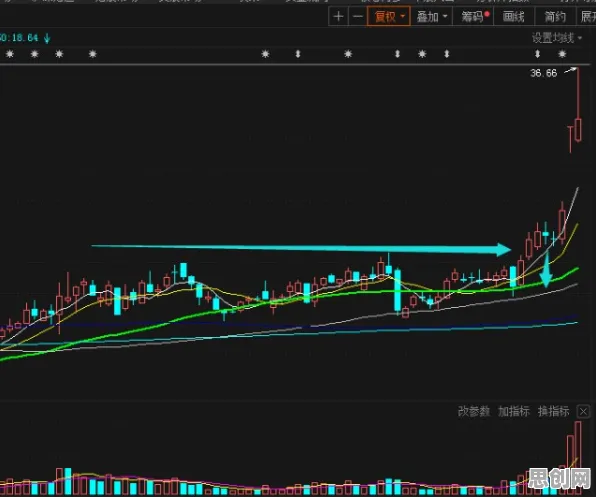
Task: Click the up-down arrow marker nearest 设置均线
Action: [537, 54]
